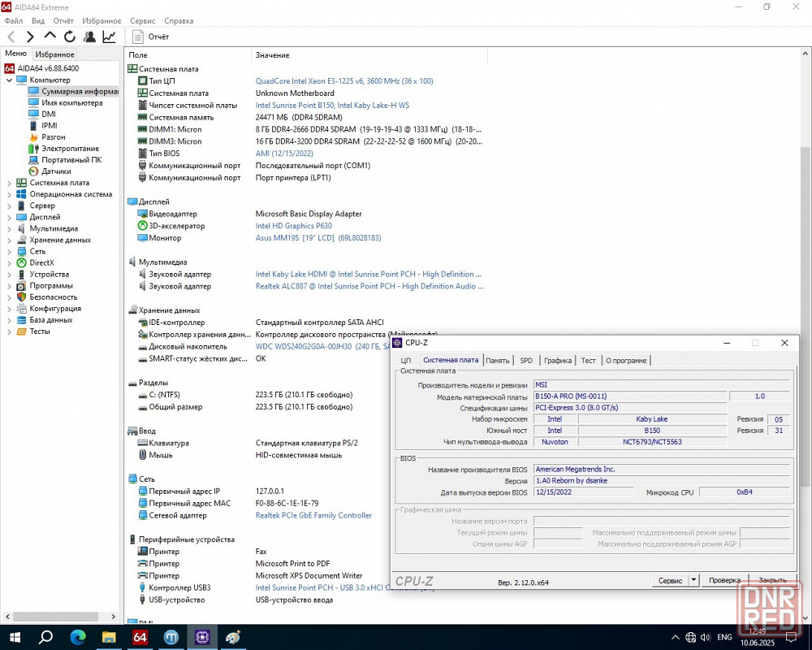Open the О программе tab in CPU-Z
Image resolution: width=812 pixels, height=650 pixels.
(x=626, y=360)
